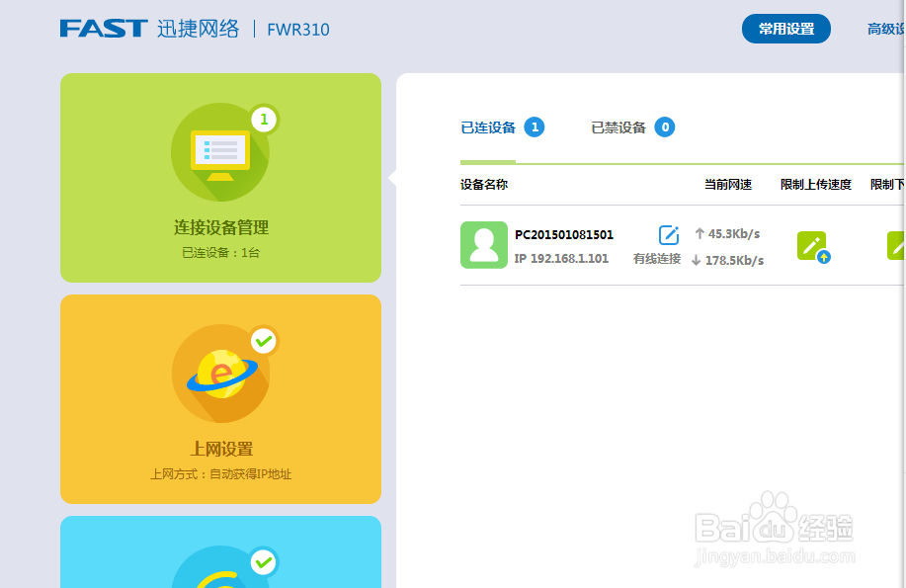Click the blue badge 0 beside 已禁设备
906x588 pixels.
coord(665,127)
